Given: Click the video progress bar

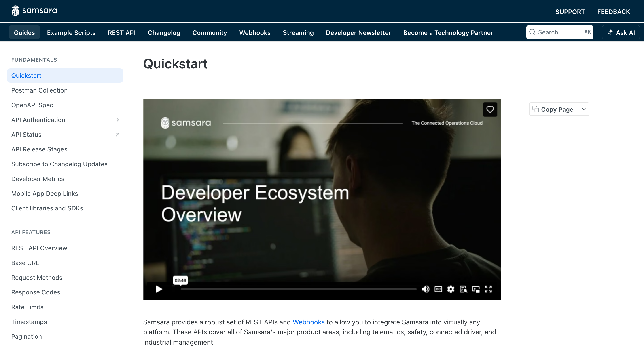Looking at the screenshot, I should point(299,289).
